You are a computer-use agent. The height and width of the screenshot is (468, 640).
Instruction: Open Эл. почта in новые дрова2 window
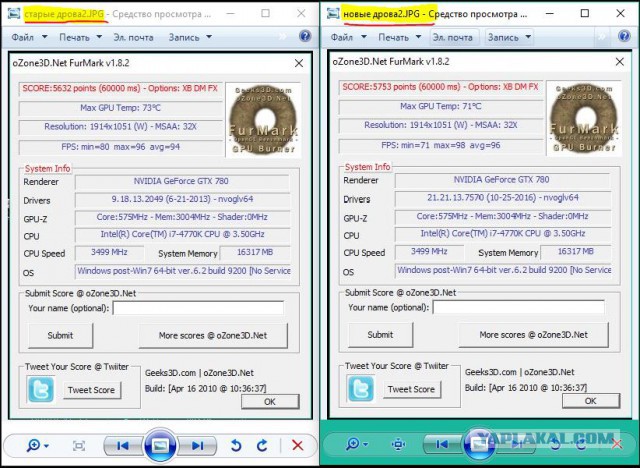point(453,37)
